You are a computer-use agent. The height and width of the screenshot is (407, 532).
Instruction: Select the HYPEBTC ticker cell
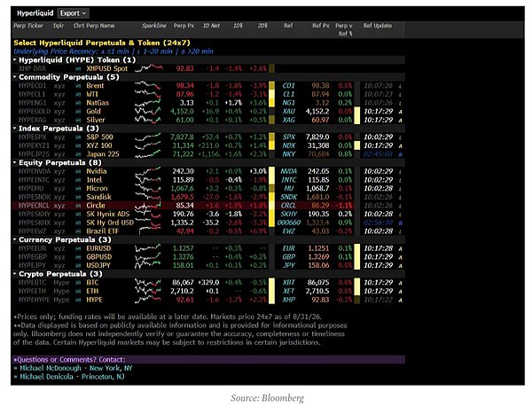click(x=32, y=283)
